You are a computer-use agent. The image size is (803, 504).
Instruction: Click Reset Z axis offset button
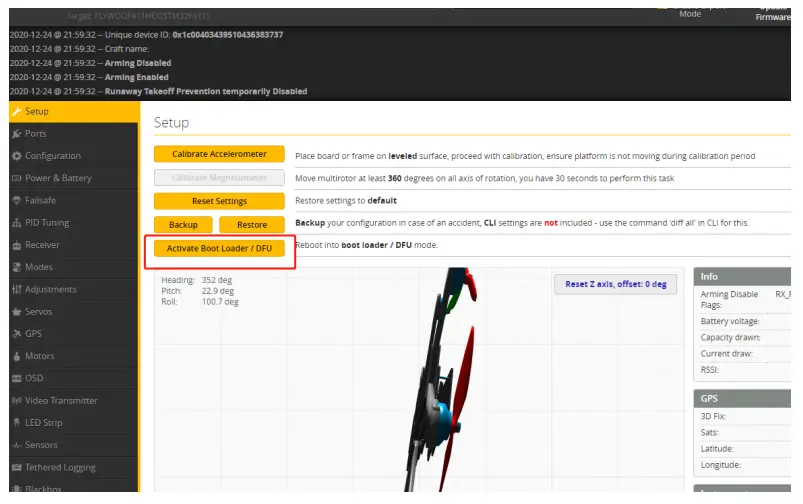tap(616, 284)
